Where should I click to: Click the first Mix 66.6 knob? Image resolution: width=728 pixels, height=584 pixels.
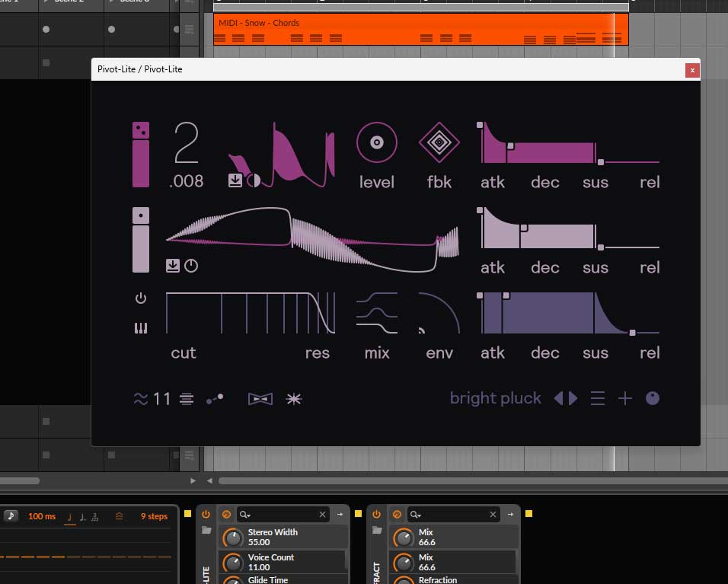pos(404,538)
